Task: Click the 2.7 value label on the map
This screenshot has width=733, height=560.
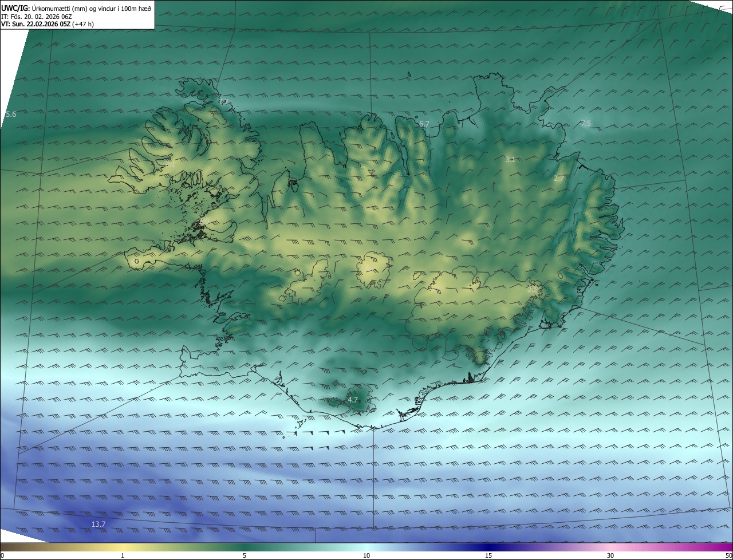Action: pos(559,179)
